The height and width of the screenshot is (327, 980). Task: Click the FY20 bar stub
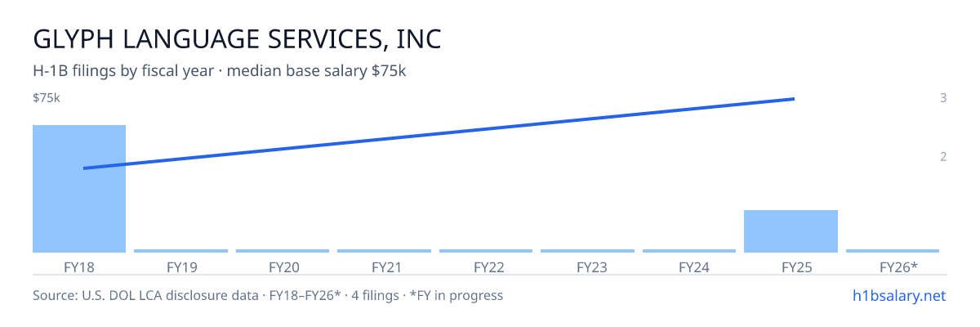(x=283, y=251)
